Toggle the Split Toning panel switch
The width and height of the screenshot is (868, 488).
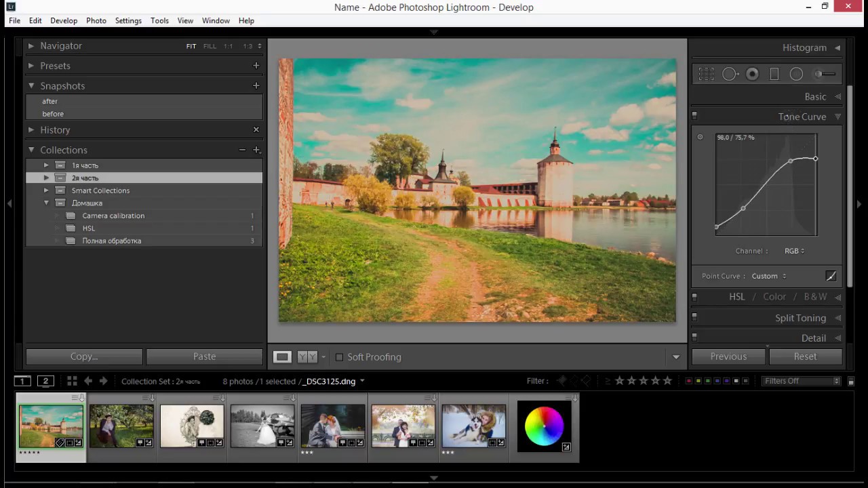pyautogui.click(x=694, y=317)
